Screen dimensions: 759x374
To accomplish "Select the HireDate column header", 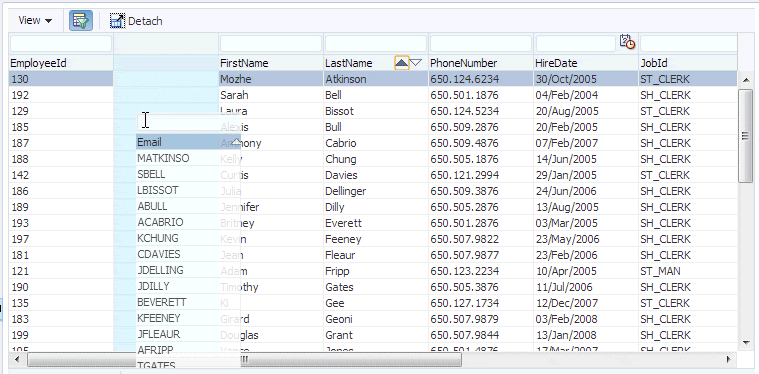I will point(586,63).
